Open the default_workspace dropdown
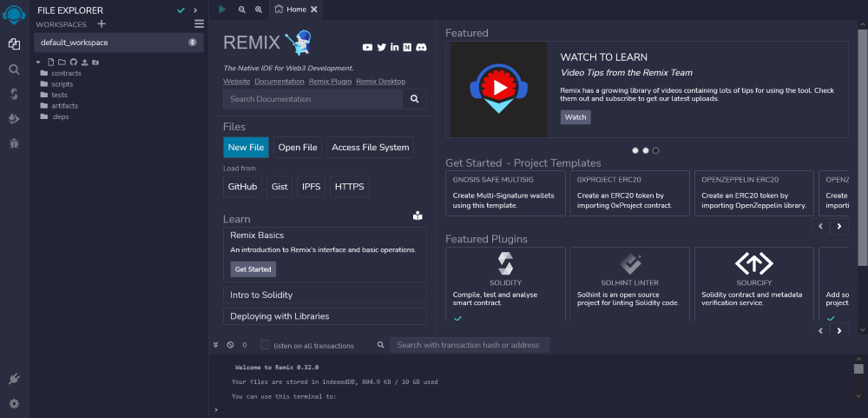 (118, 42)
